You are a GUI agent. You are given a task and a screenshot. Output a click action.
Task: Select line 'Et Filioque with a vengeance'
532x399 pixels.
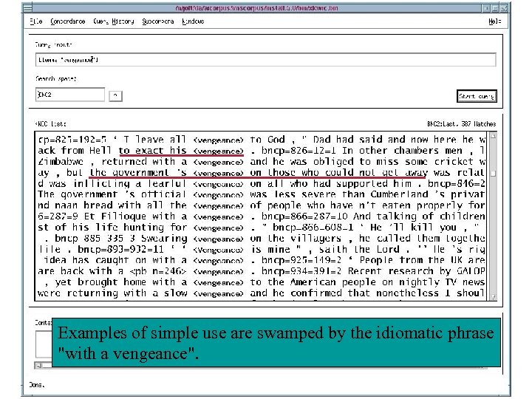click(x=262, y=216)
